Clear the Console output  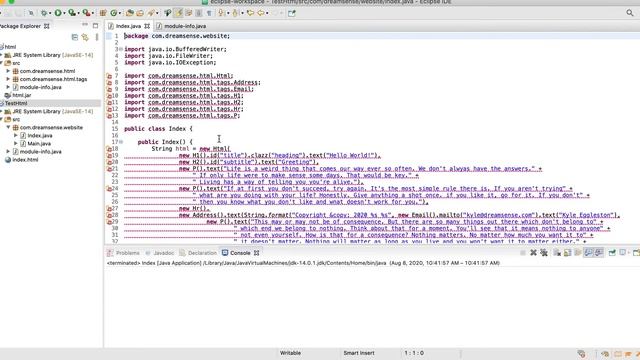[x=557, y=253]
